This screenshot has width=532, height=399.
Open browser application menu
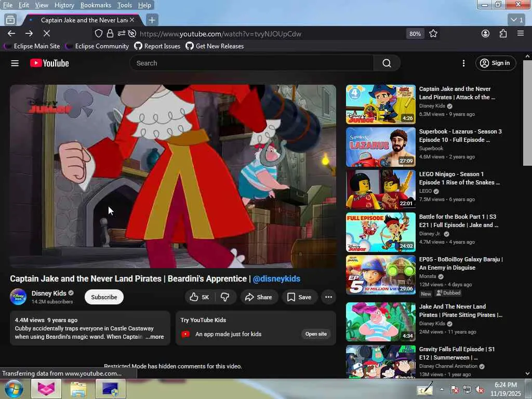click(x=521, y=33)
